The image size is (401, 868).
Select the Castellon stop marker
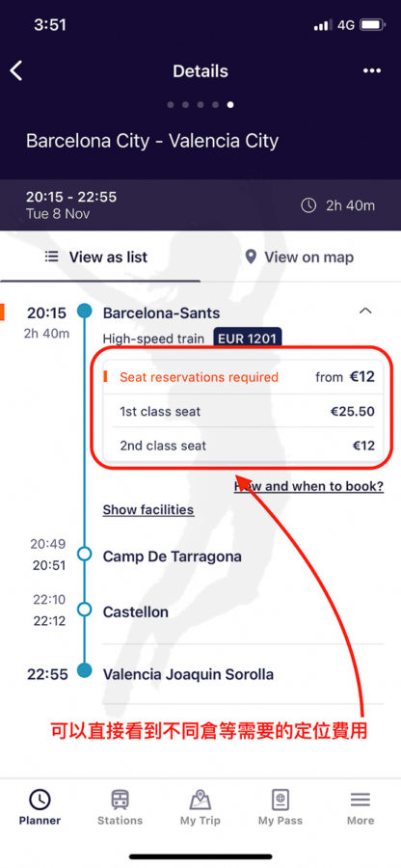tap(84, 610)
